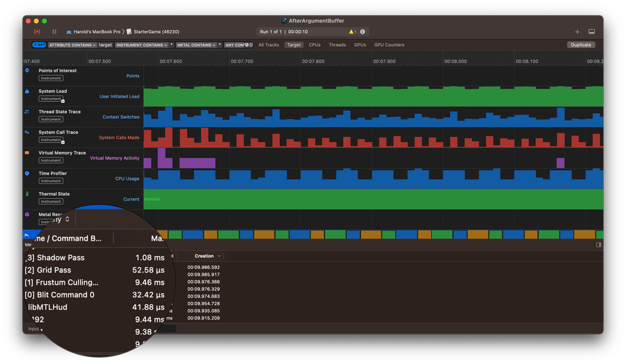Choose the StarterGame (46230) process
626x364 pixels.
(156, 31)
